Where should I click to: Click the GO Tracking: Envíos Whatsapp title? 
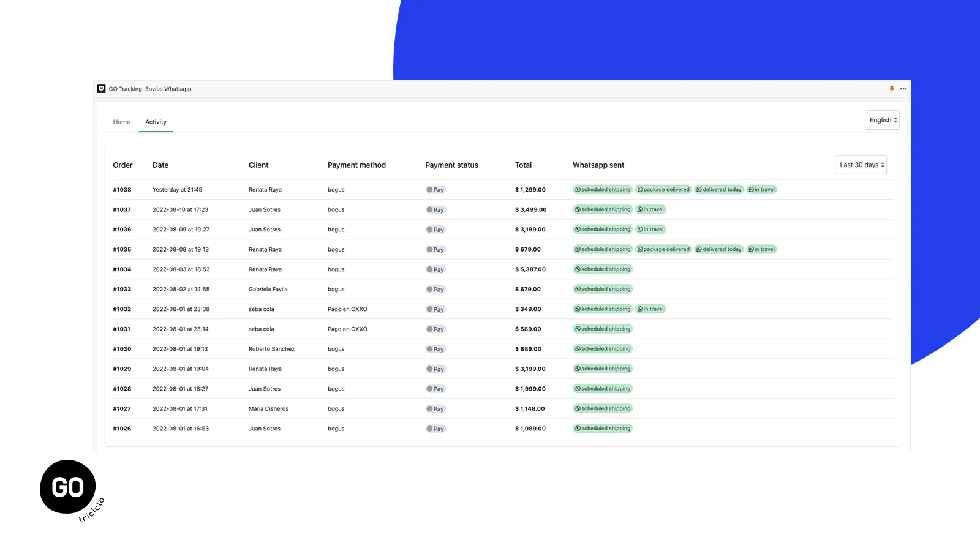pyautogui.click(x=150, y=89)
